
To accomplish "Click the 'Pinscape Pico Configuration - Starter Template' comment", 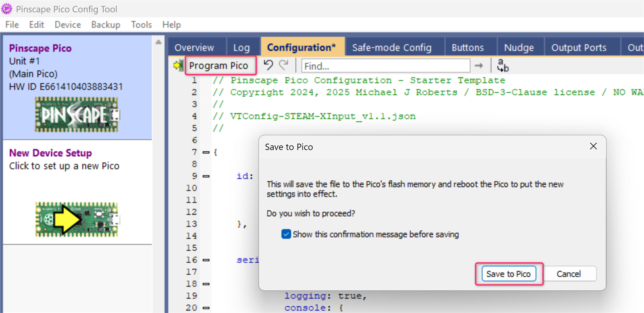I will [359, 81].
